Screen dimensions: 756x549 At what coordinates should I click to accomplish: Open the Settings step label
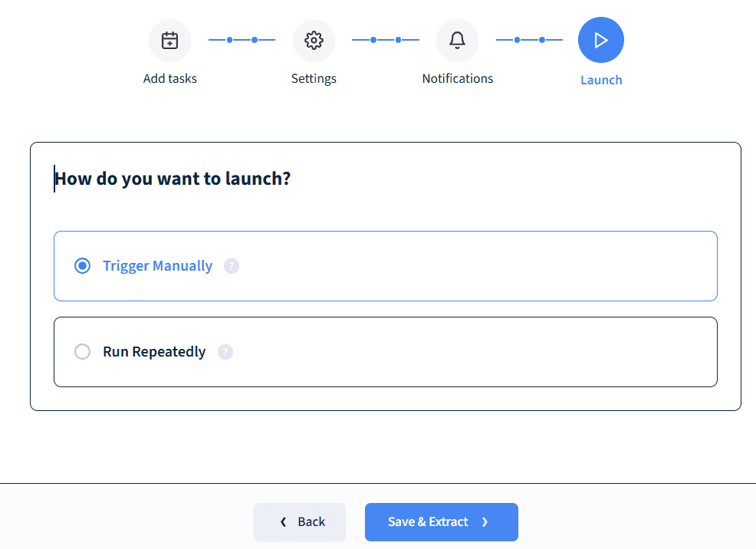pos(314,79)
